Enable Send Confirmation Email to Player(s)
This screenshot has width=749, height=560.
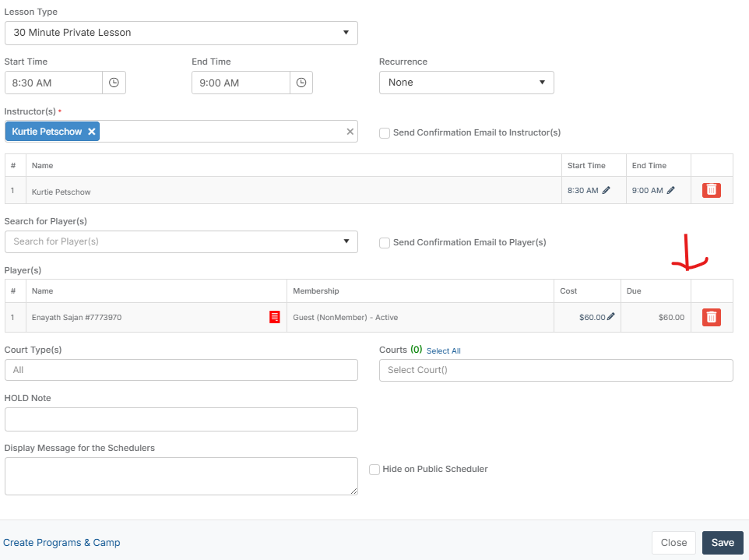click(x=385, y=243)
